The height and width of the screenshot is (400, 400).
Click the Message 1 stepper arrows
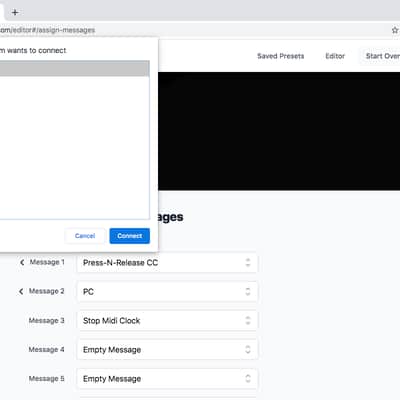click(248, 262)
